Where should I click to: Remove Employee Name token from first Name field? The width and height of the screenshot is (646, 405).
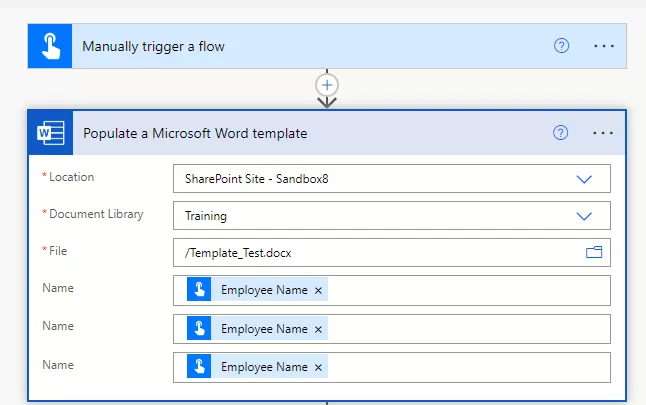(x=319, y=290)
